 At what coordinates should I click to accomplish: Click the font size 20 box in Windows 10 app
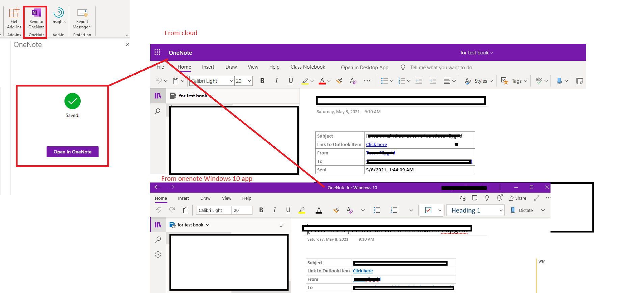click(242, 210)
